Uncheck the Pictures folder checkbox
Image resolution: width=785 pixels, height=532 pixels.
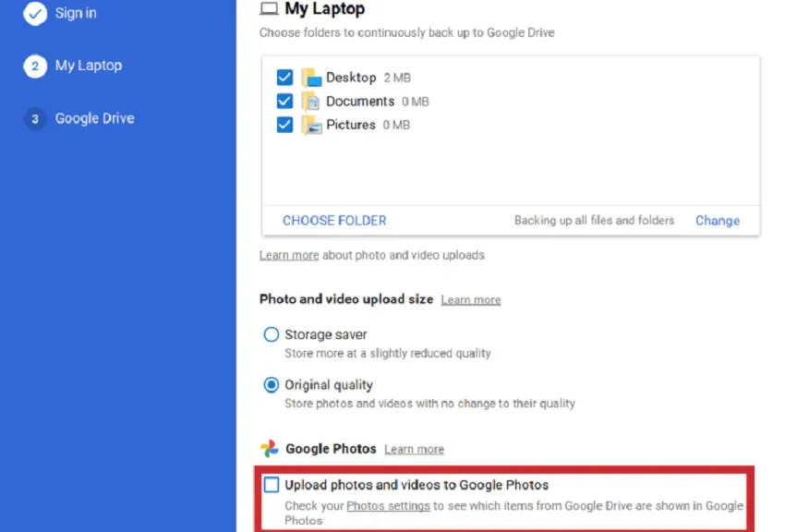pyautogui.click(x=284, y=125)
